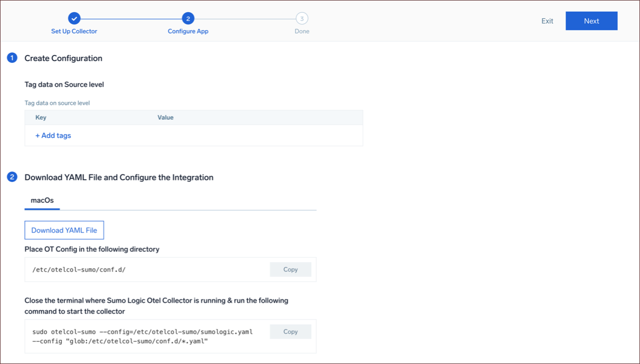Screen dimensions: 640x364
Task: Exit the setup wizard
Action: [547, 21]
